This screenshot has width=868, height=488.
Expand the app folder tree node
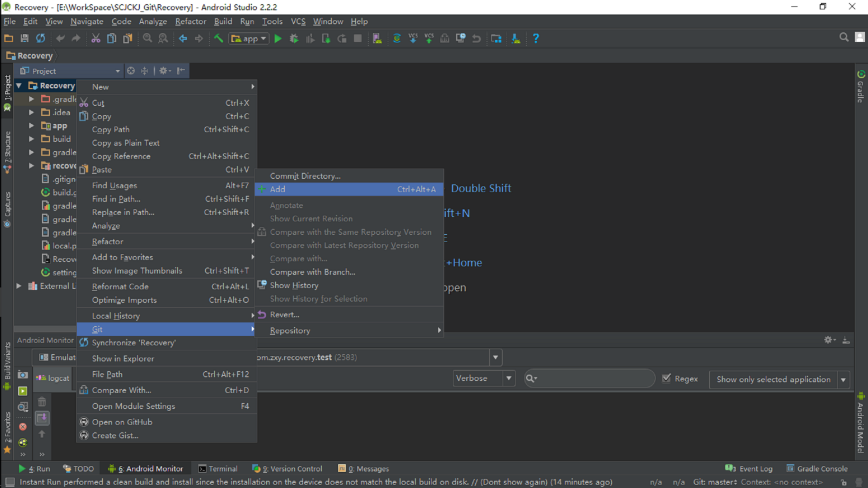[31, 126]
